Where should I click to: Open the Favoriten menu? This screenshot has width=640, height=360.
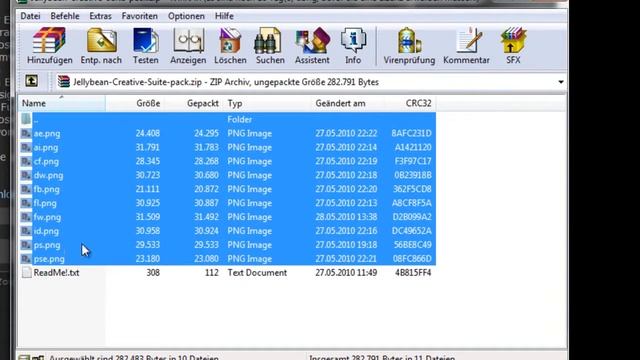pyautogui.click(x=140, y=16)
